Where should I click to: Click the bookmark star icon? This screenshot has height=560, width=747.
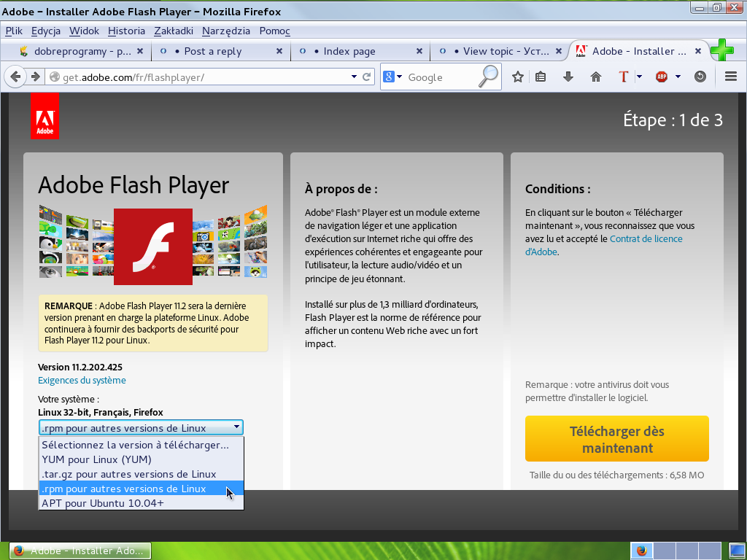(x=518, y=77)
